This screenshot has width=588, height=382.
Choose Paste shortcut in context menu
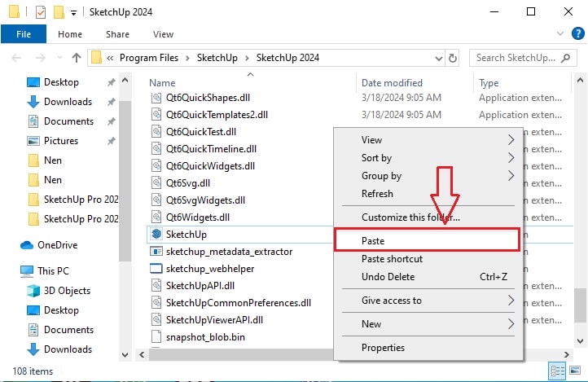click(x=428, y=259)
